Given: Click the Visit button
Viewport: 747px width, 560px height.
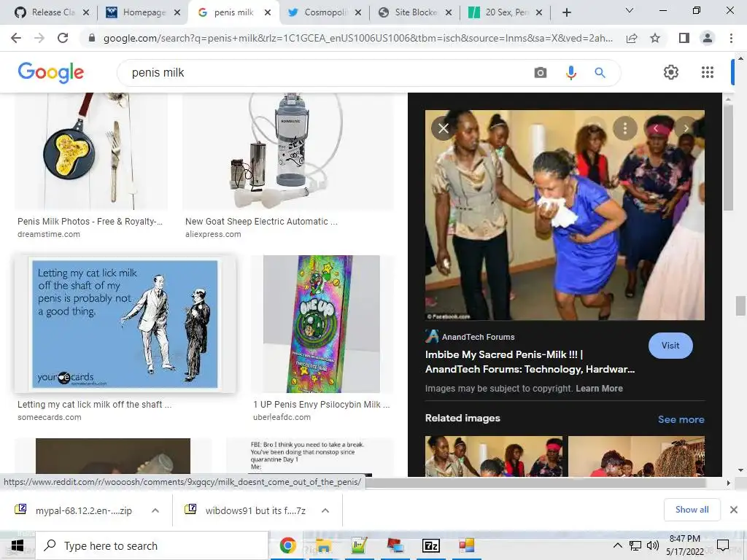Looking at the screenshot, I should coord(670,346).
